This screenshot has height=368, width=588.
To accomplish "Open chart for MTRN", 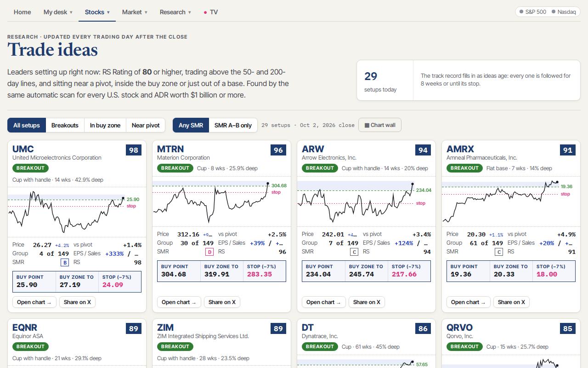I will [179, 302].
